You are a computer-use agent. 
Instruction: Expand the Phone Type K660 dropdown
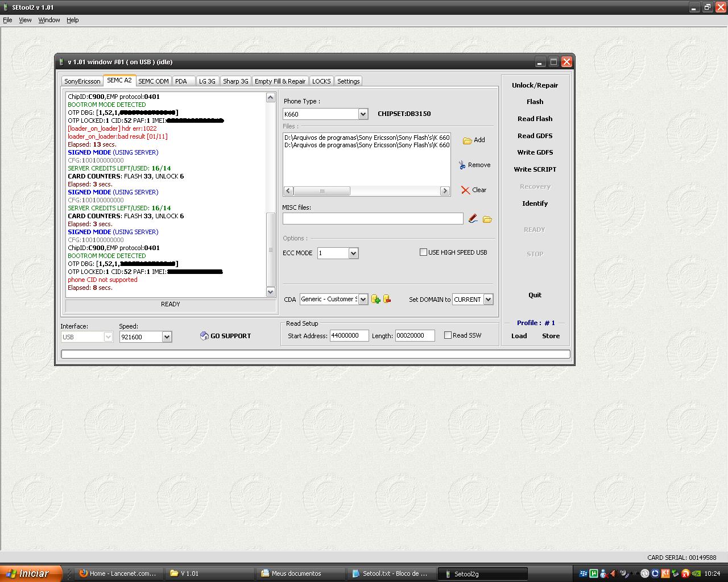(x=363, y=114)
